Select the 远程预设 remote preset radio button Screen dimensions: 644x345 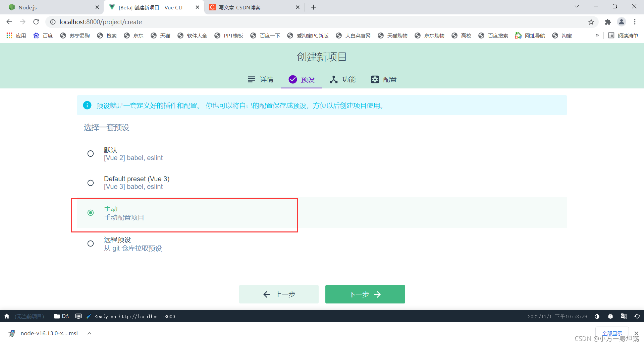tap(91, 244)
